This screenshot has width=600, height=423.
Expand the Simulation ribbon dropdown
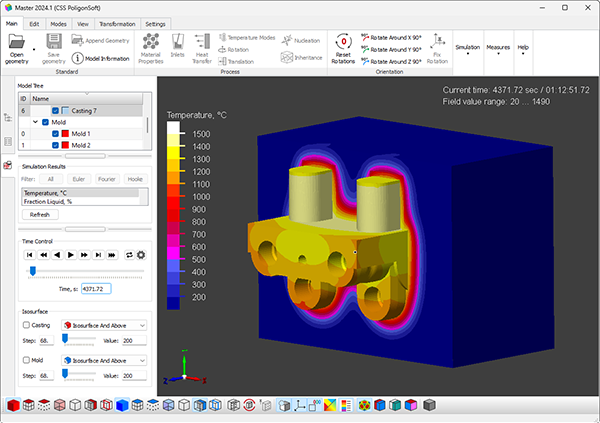click(467, 49)
